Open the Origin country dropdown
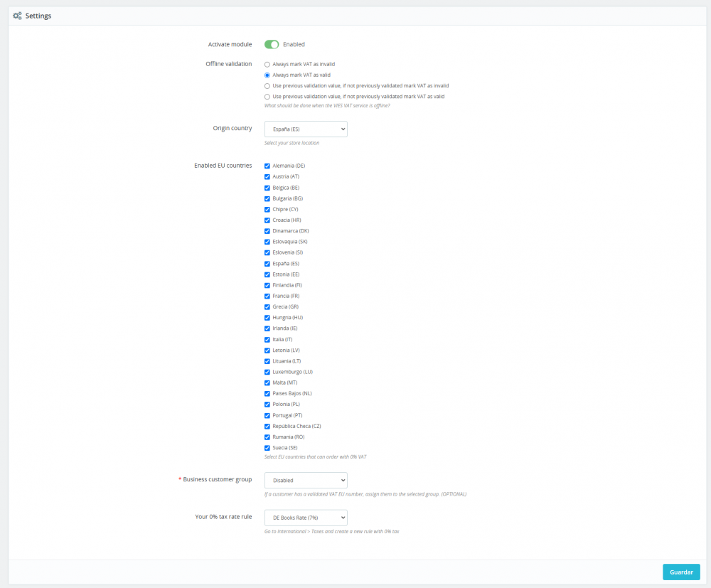The height and width of the screenshot is (588, 711). [x=306, y=129]
